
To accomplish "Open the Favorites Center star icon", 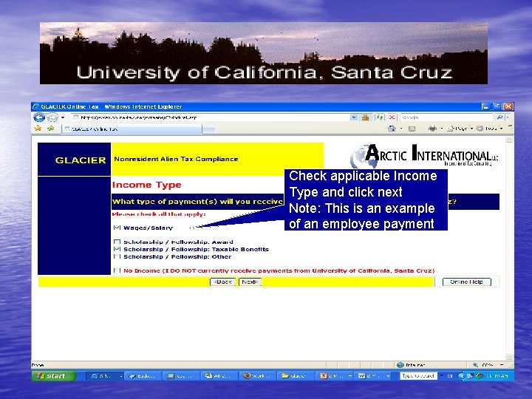I will click(38, 129).
